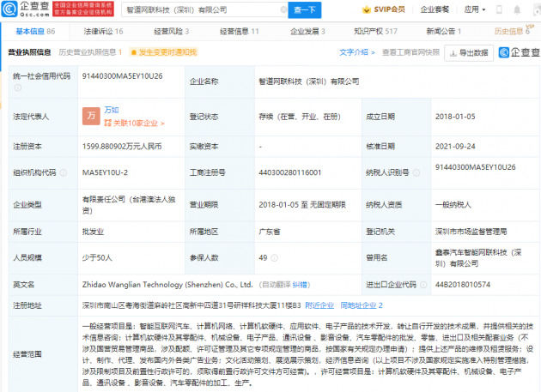Click info icon next to 进出口企业代码
Screen dimensions: 541x392
423,285
